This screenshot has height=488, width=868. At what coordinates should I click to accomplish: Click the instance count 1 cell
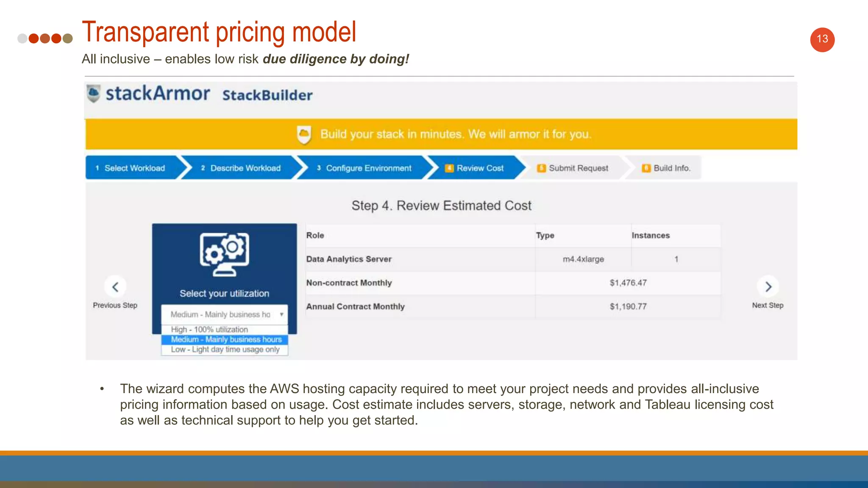click(x=676, y=259)
